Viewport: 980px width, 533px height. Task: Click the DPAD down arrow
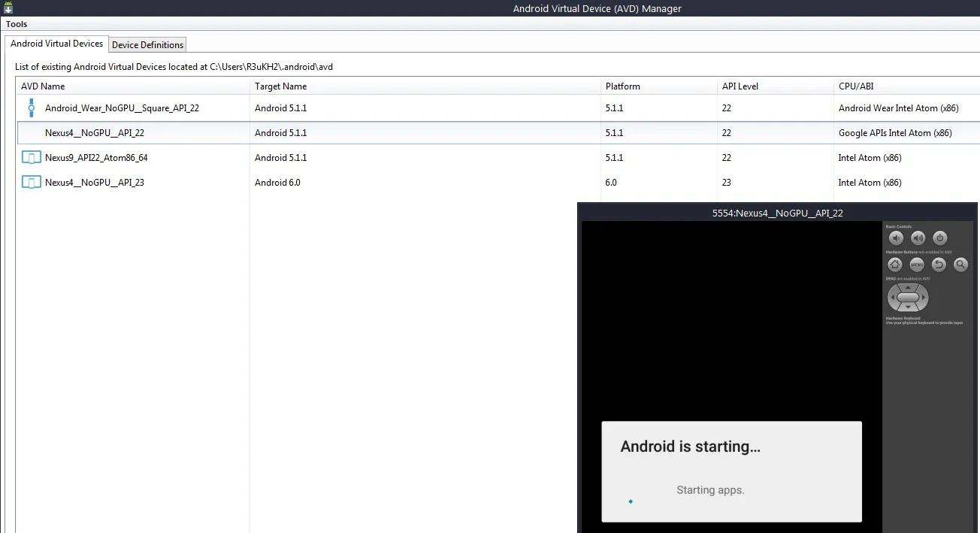(x=909, y=307)
